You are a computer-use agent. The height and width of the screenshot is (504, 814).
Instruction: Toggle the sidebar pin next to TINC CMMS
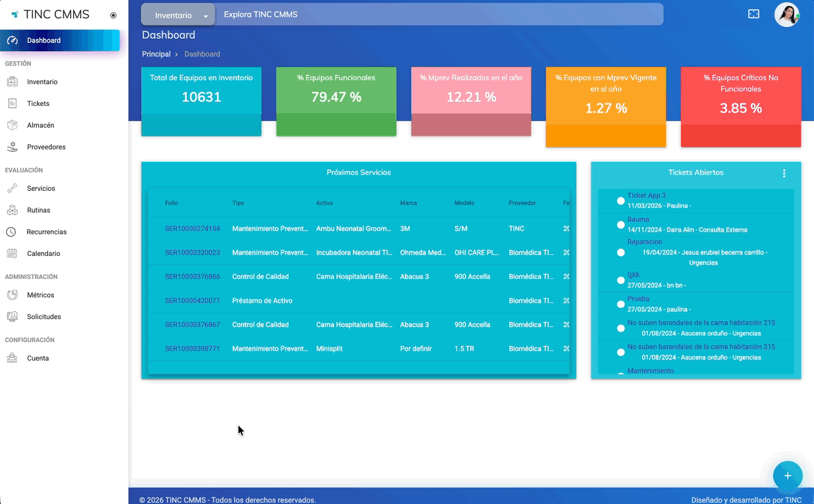pos(113,15)
